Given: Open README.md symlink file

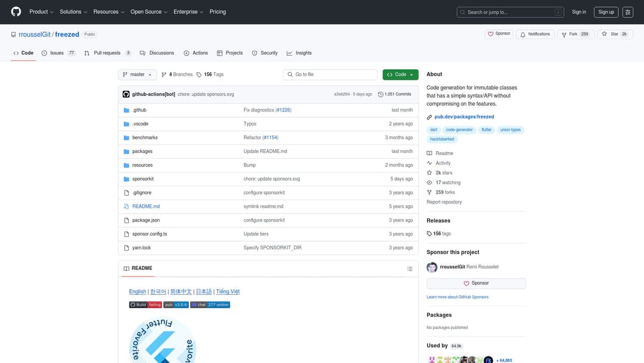Looking at the screenshot, I should tap(146, 207).
